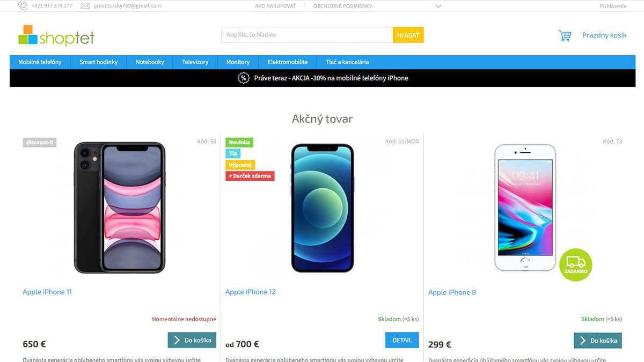Click the Shoptet logo
Viewport: 644px width, 362px height.
pos(56,35)
